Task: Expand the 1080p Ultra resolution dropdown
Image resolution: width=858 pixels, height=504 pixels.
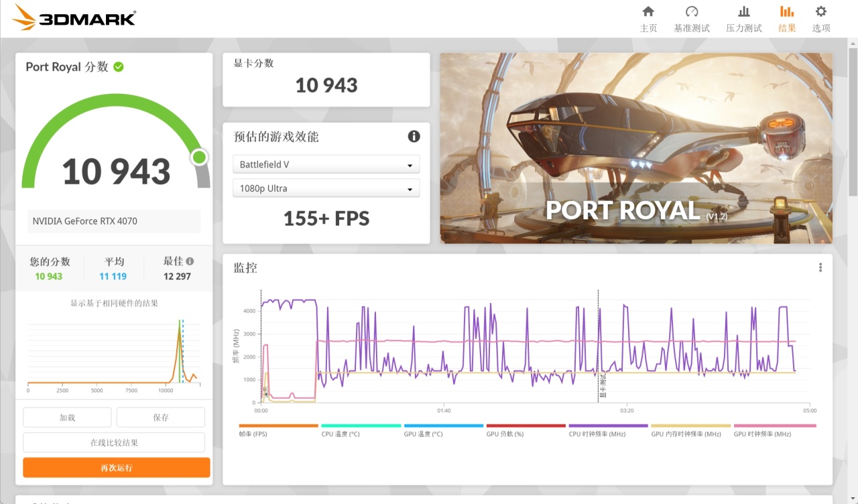Action: [326, 188]
